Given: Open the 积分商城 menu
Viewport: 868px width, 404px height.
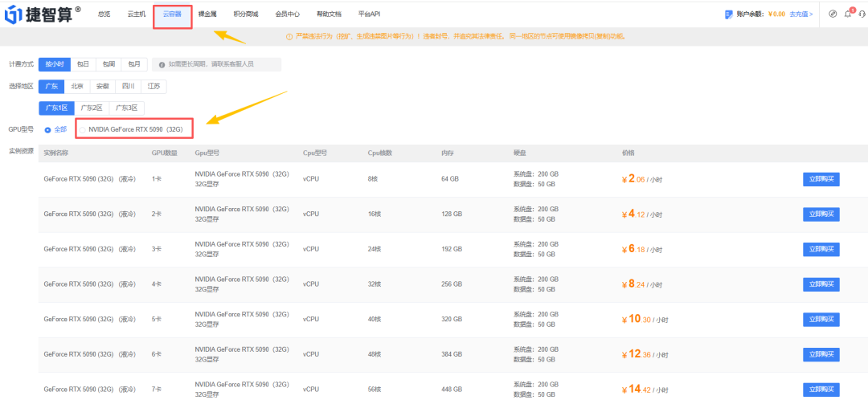Looking at the screenshot, I should [x=245, y=14].
